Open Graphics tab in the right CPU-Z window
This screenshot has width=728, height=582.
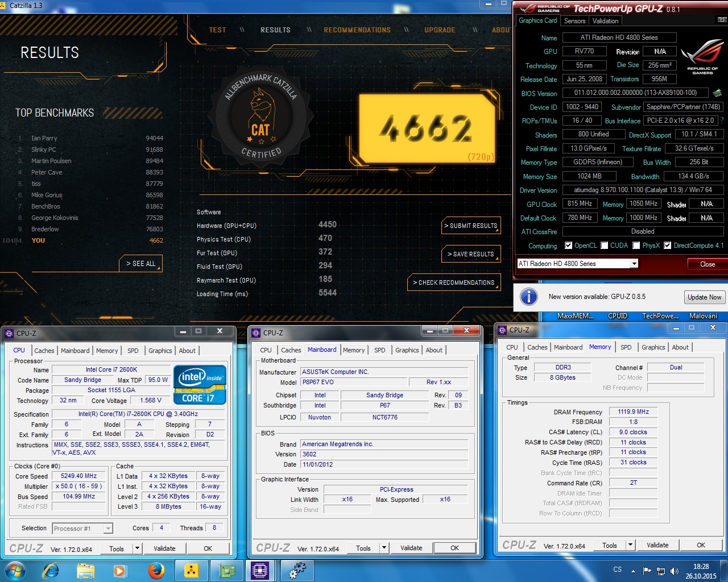pos(653,347)
